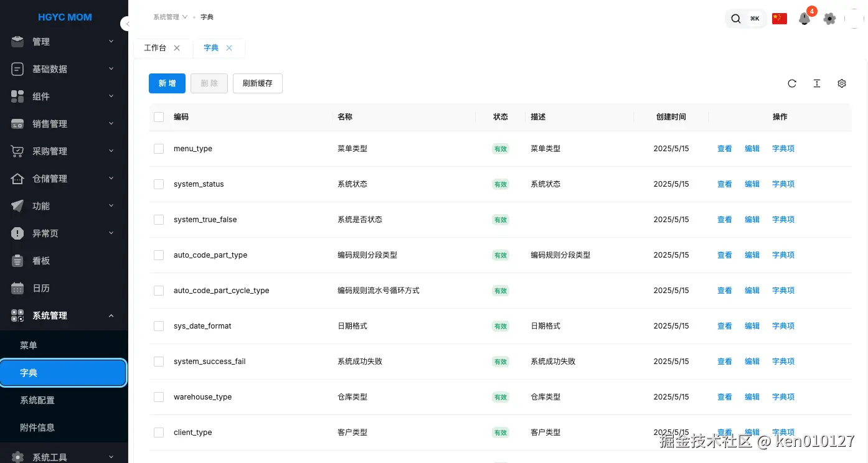The image size is (868, 463).
Task: Click the 管理 sidebar icon
Action: (17, 41)
